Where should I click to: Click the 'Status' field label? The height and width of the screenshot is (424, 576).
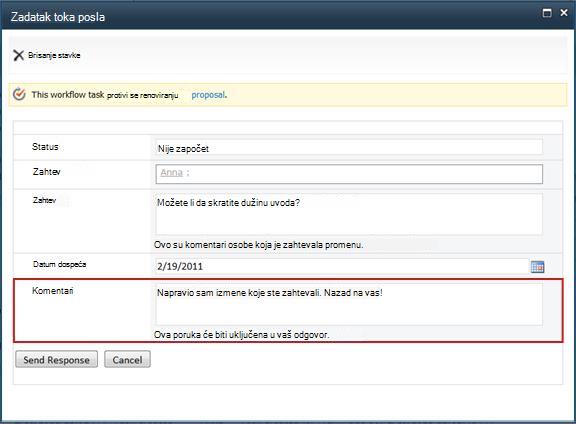coord(45,147)
